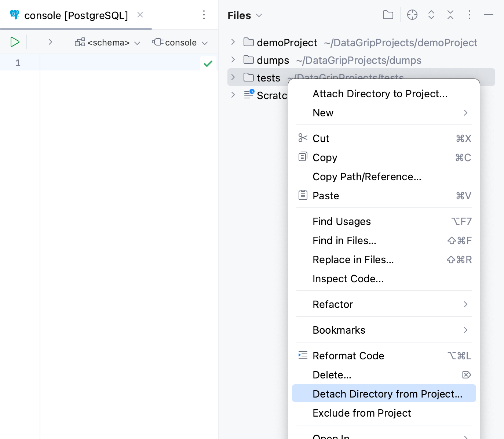Hide the Files tool window
This screenshot has width=504, height=439.
click(489, 15)
